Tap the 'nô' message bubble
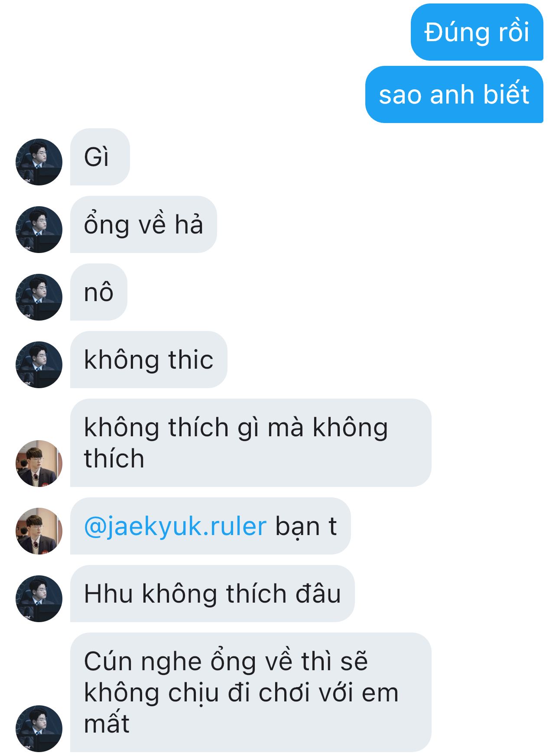This screenshot has width=559, height=756. coord(99,292)
